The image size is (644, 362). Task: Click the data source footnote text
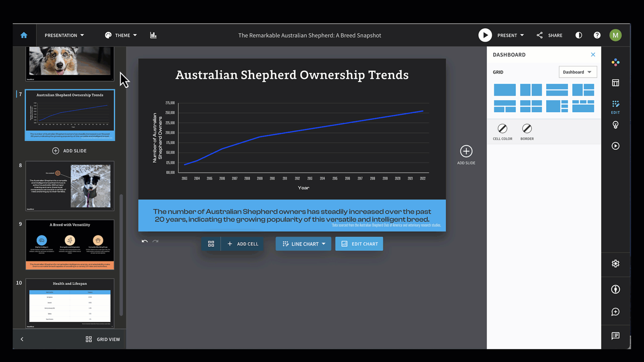[x=386, y=225]
